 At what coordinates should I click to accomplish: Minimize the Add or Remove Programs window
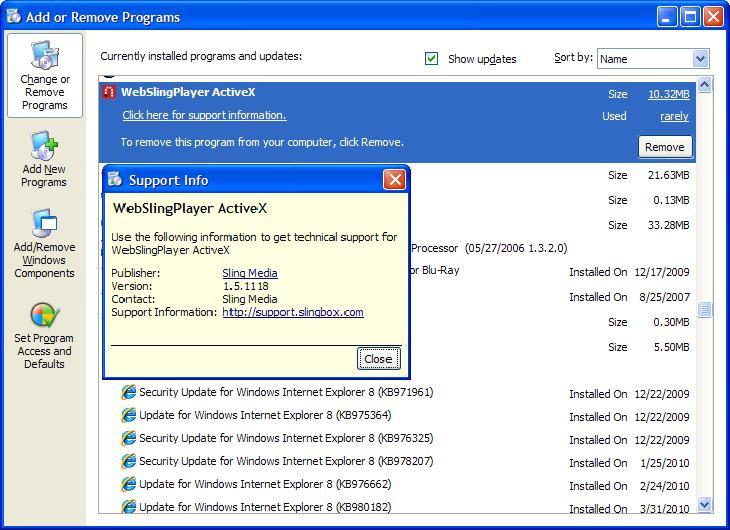[x=667, y=17]
